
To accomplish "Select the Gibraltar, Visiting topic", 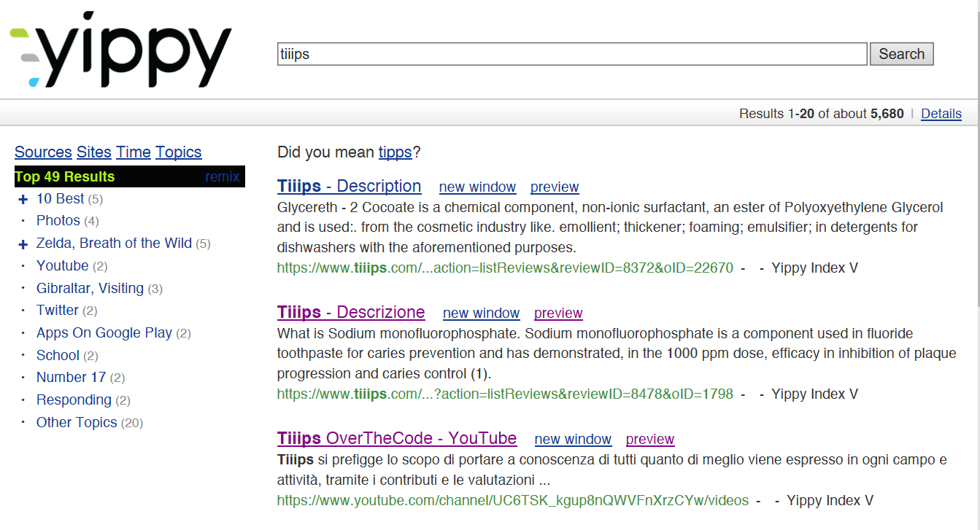I will click(x=90, y=288).
